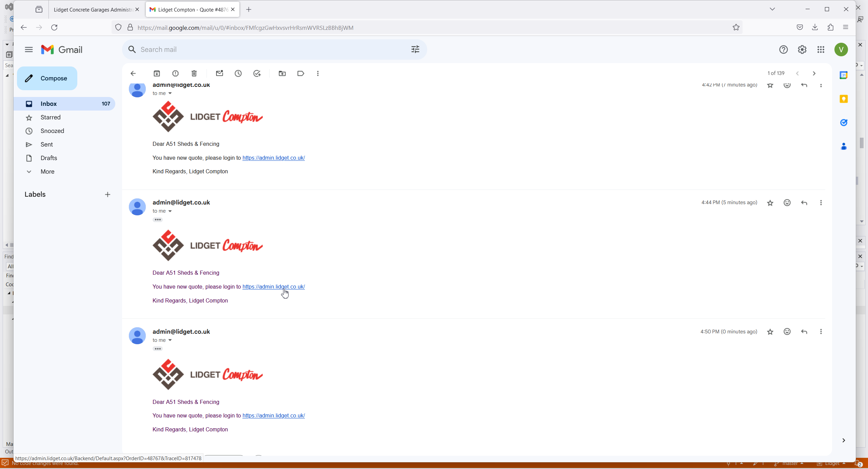This screenshot has height=469, width=868.
Task: Mark the conversation as unread
Action: [219, 73]
